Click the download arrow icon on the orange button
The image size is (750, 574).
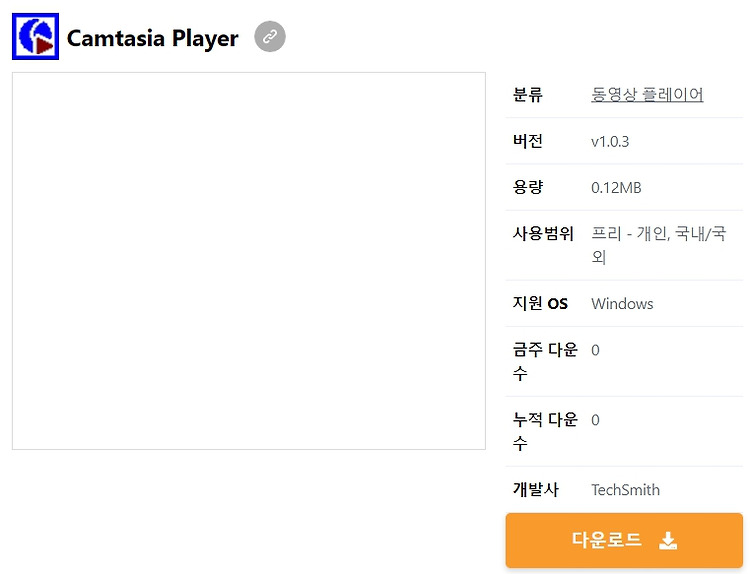pyautogui.click(x=668, y=541)
